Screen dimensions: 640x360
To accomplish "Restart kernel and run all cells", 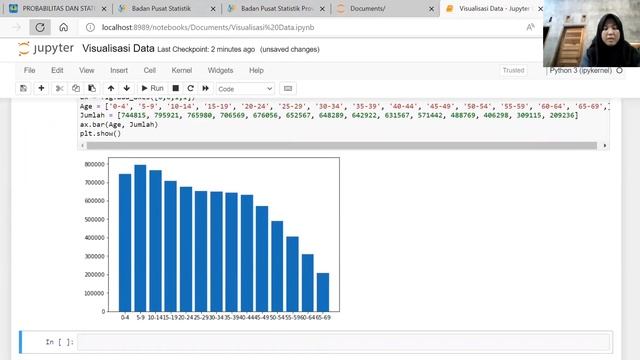I will pyautogui.click(x=205, y=88).
